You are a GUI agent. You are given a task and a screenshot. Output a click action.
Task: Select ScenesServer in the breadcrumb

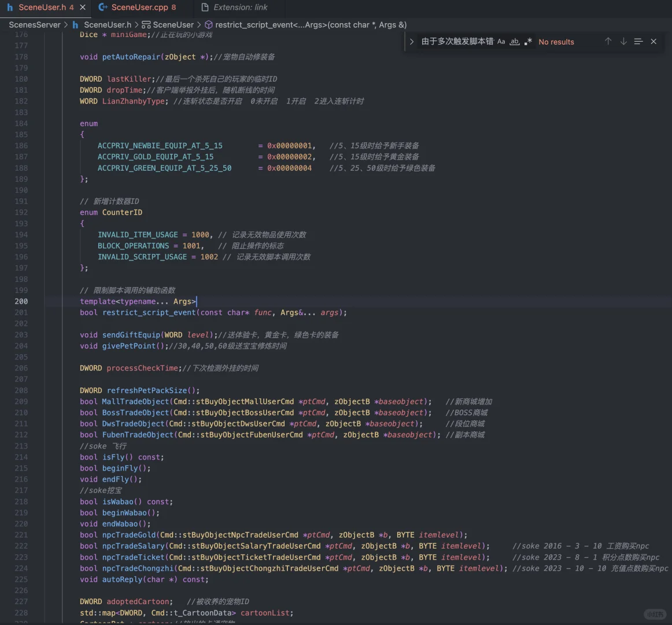click(x=35, y=25)
